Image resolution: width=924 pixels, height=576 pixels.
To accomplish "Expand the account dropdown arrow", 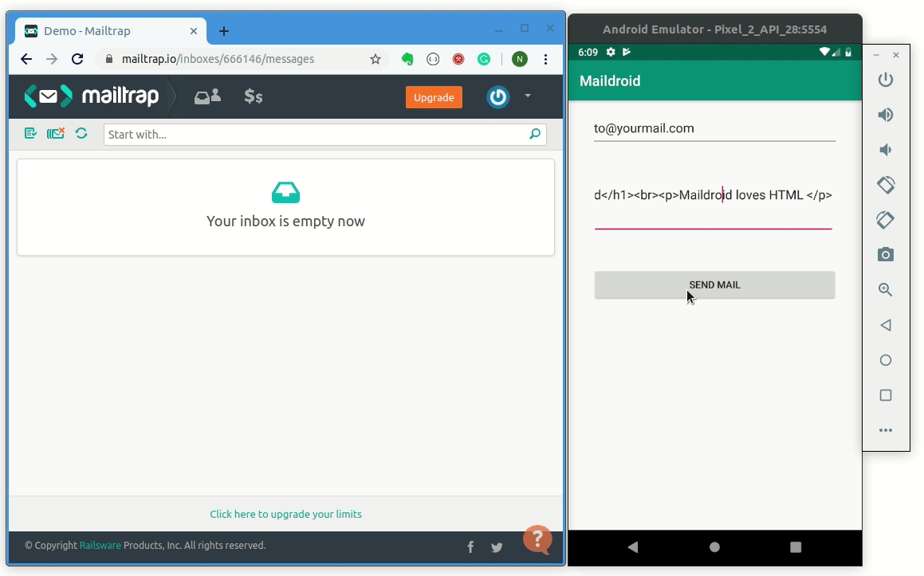I will (x=528, y=96).
